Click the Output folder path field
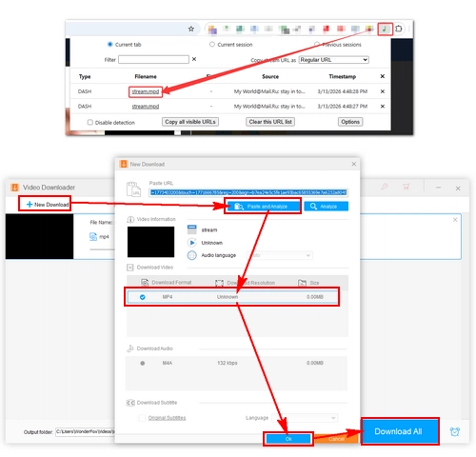This screenshot has height=457, width=476. pyautogui.click(x=85, y=431)
